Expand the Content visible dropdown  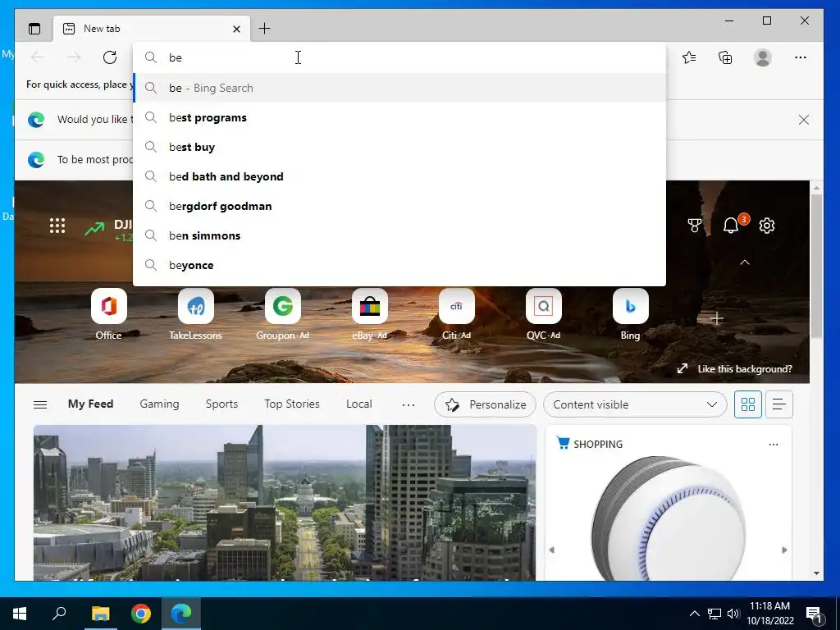(635, 404)
